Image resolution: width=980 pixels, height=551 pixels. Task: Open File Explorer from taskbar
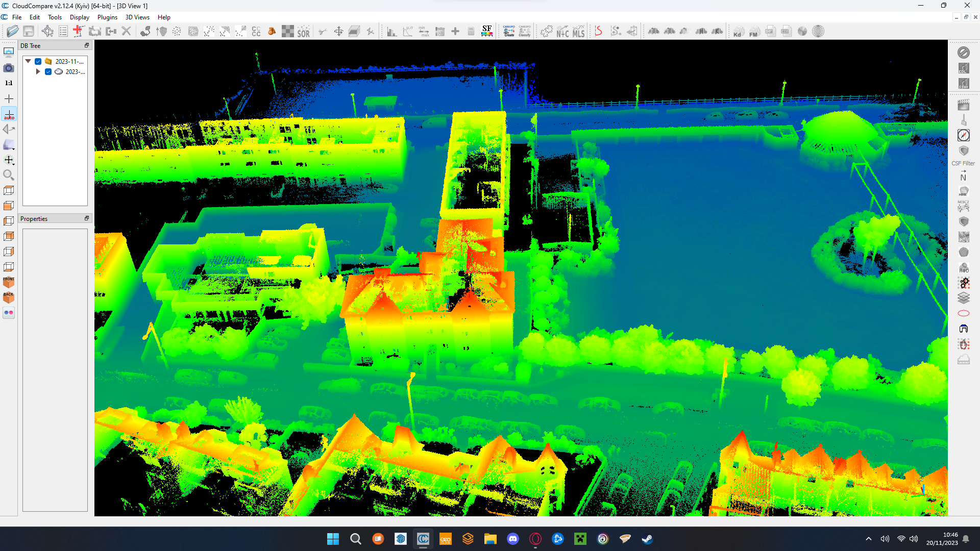(x=490, y=539)
